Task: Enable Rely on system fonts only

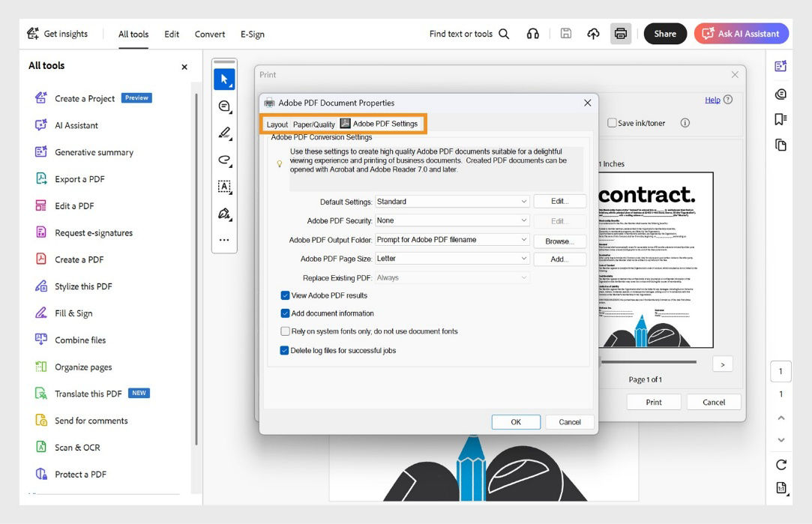Action: pyautogui.click(x=285, y=331)
